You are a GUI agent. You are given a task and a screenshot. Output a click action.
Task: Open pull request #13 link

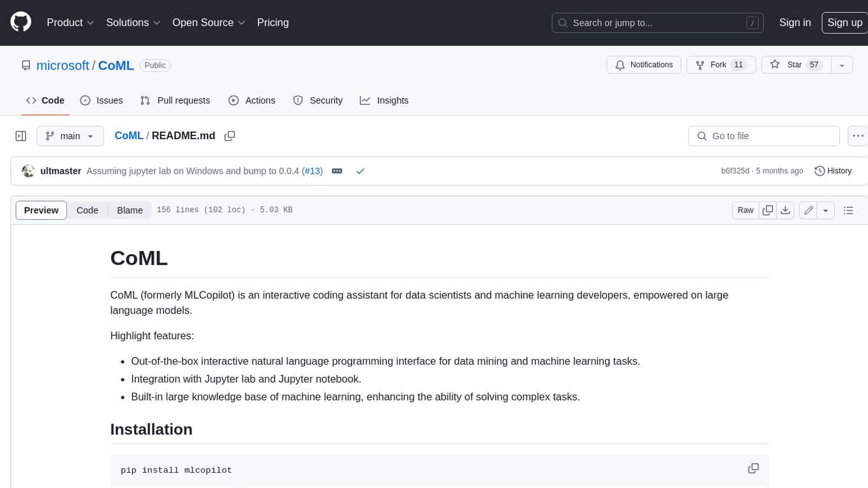click(x=312, y=171)
